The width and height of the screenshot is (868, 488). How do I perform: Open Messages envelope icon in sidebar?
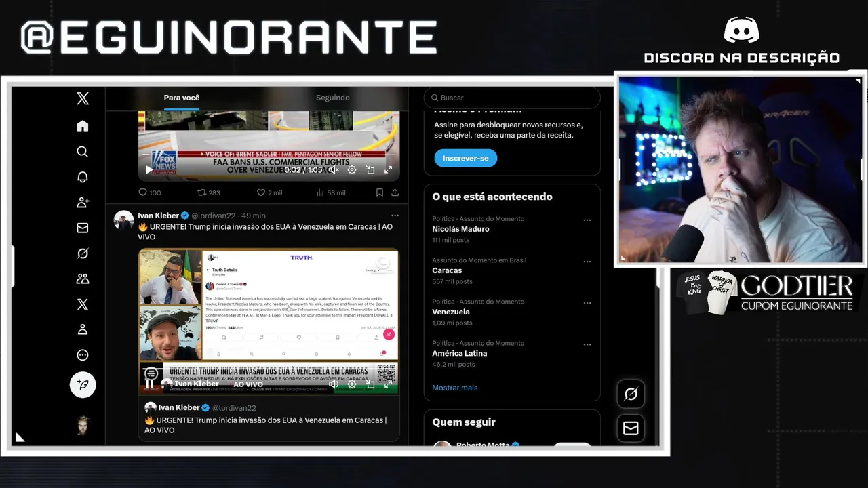[83, 228]
